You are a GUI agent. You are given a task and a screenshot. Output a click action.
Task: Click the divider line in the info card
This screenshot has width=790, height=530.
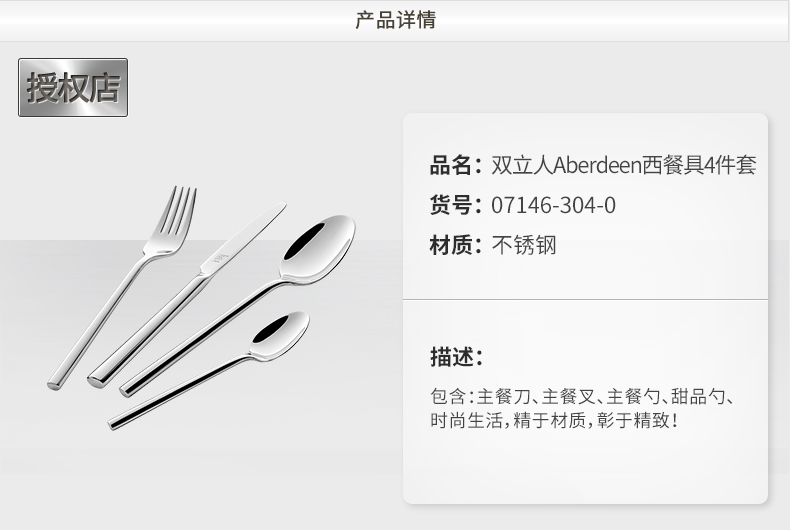pyautogui.click(x=585, y=299)
